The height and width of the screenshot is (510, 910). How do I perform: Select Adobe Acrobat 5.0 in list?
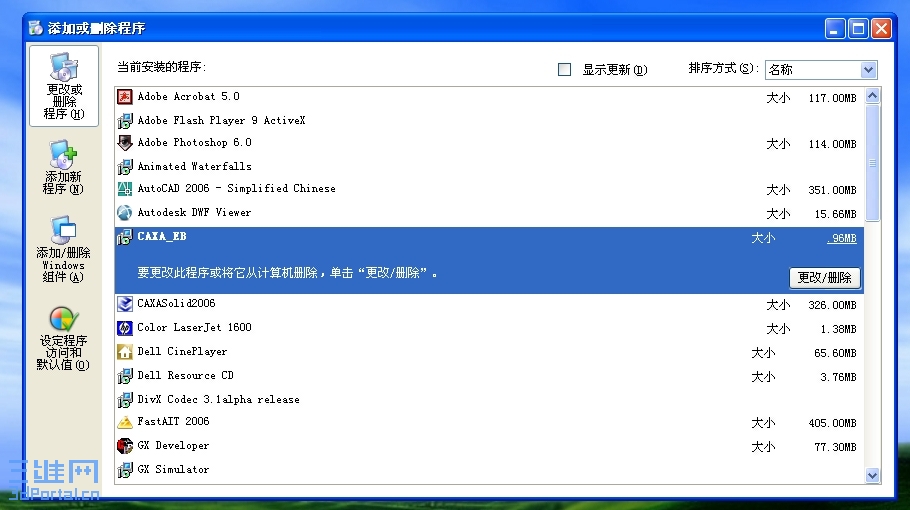[489, 97]
